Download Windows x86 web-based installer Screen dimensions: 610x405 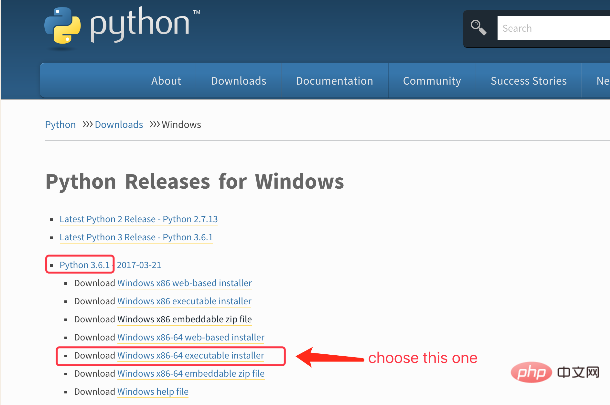click(184, 283)
